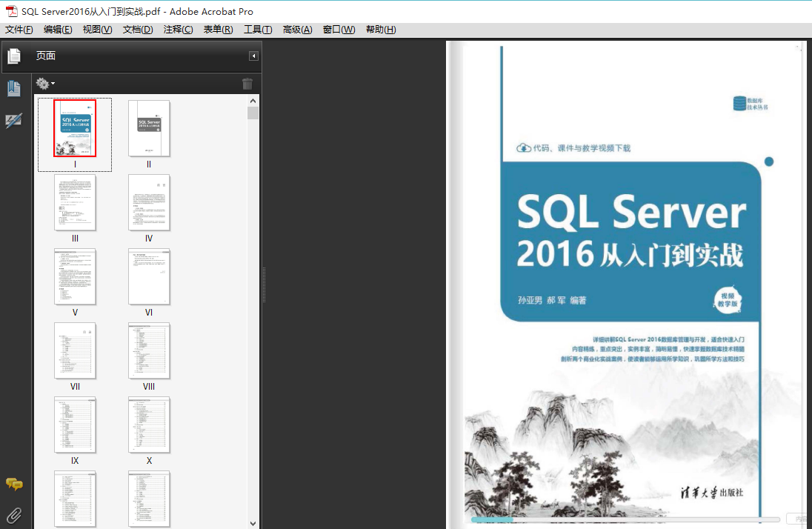Select page VI thumbnail
Screen dimensions: 812x529
coord(149,276)
